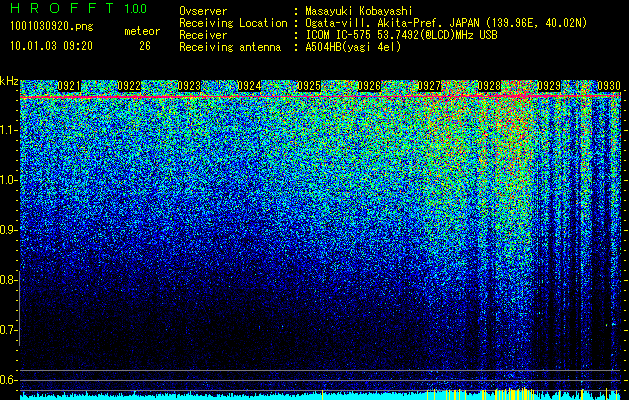Viewport: 629px width, 400px height.
Task: Click the meteor count 26
Action: (x=145, y=46)
